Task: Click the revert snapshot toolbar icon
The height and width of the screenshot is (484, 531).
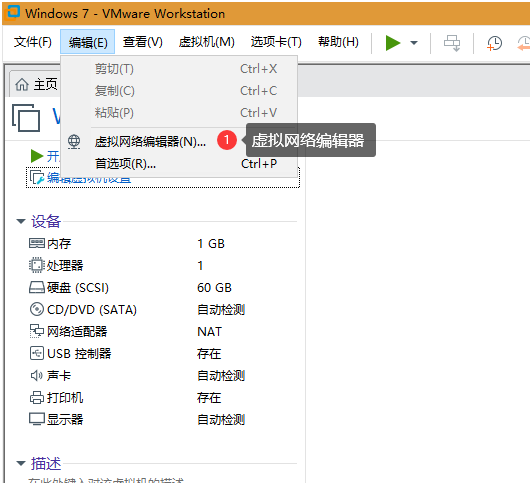Action: pos(524,43)
